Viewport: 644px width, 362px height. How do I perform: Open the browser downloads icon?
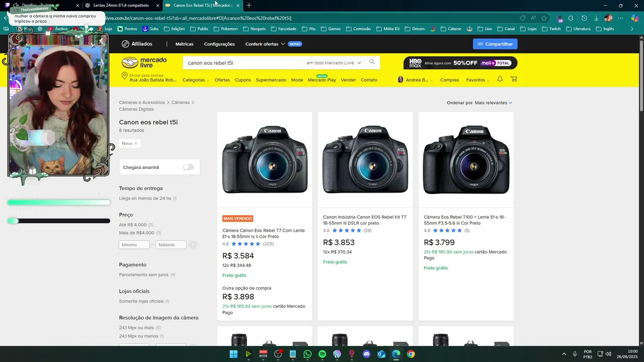click(596, 18)
